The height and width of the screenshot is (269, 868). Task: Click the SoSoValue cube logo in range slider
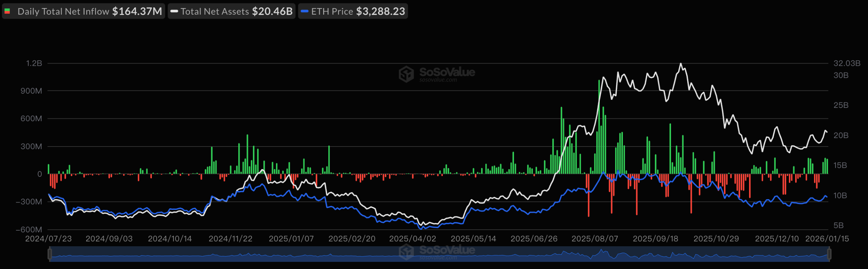pos(406,252)
